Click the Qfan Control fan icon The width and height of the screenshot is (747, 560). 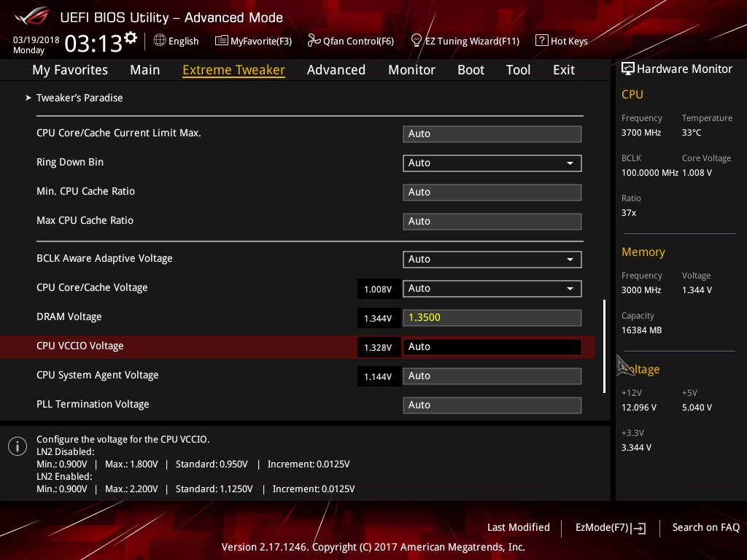314,41
